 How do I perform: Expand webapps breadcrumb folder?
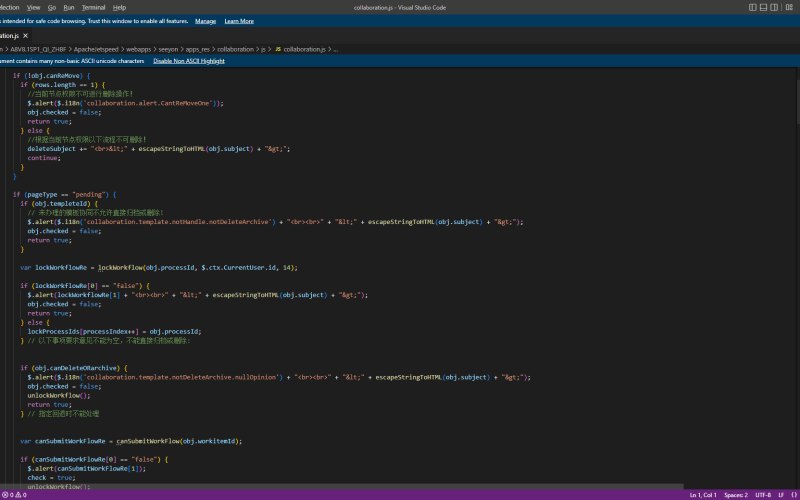click(138, 49)
